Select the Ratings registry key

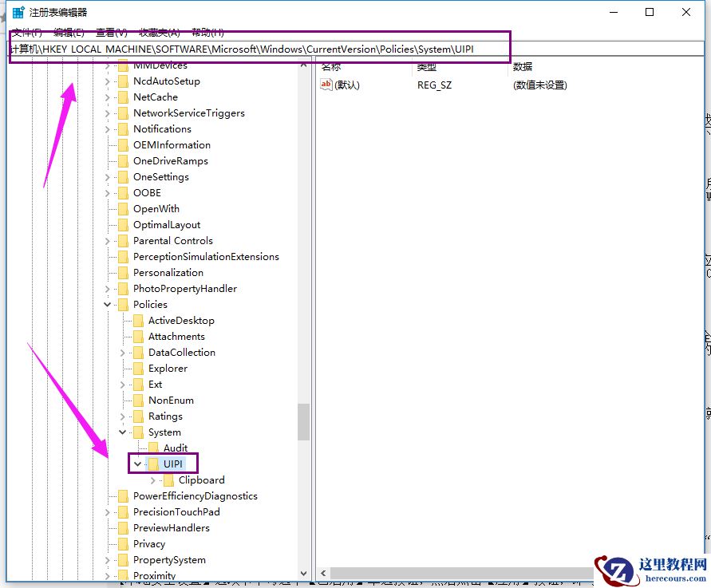coord(164,416)
